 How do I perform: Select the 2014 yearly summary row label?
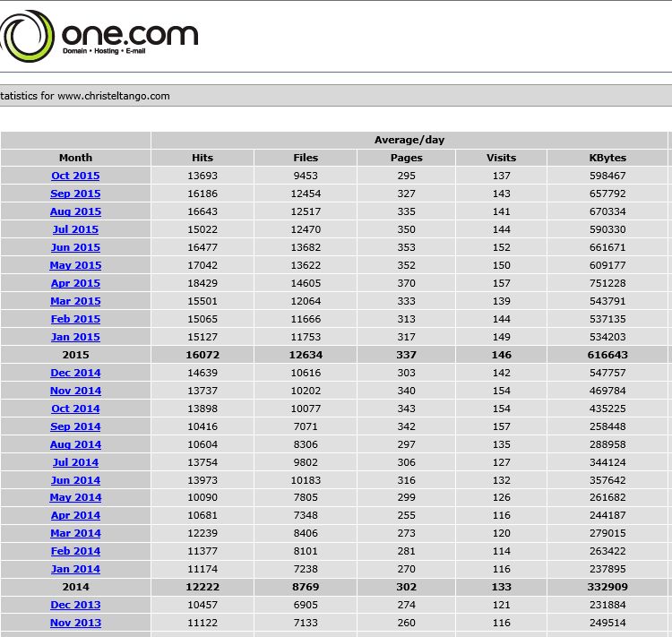[75, 587]
